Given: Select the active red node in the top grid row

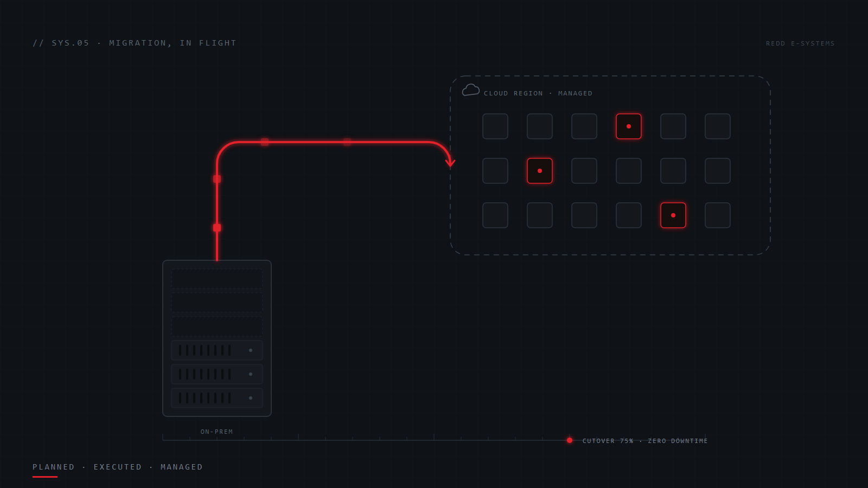Looking at the screenshot, I should click(629, 126).
